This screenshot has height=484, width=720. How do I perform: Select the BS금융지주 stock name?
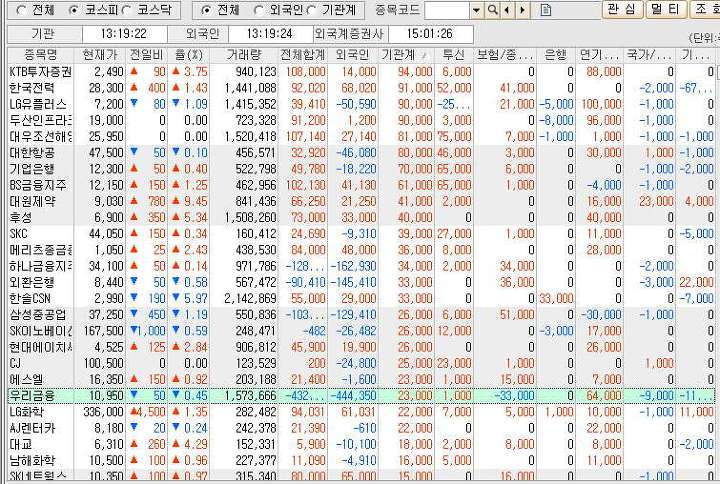[x=38, y=185]
